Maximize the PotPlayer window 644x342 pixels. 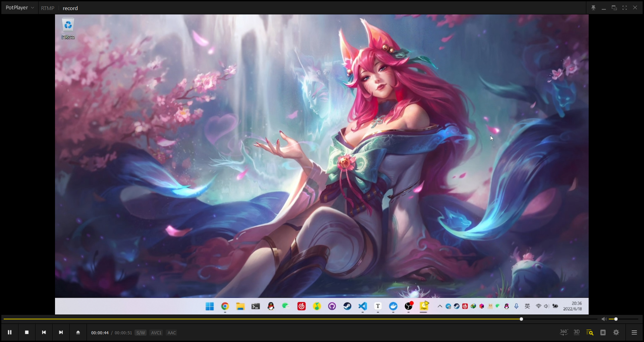[614, 8]
